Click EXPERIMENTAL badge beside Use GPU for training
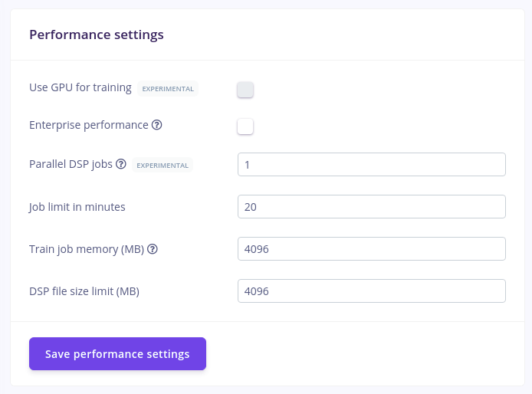This screenshot has height=394, width=532. click(x=168, y=89)
